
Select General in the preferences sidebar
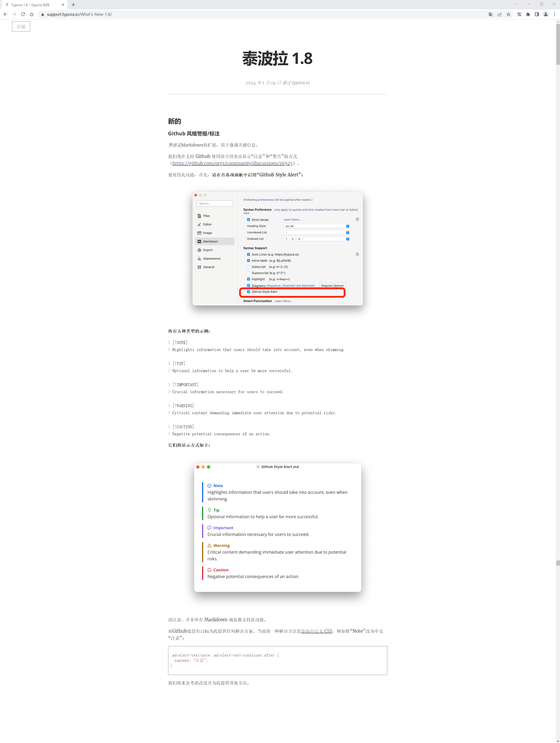pyautogui.click(x=215, y=267)
